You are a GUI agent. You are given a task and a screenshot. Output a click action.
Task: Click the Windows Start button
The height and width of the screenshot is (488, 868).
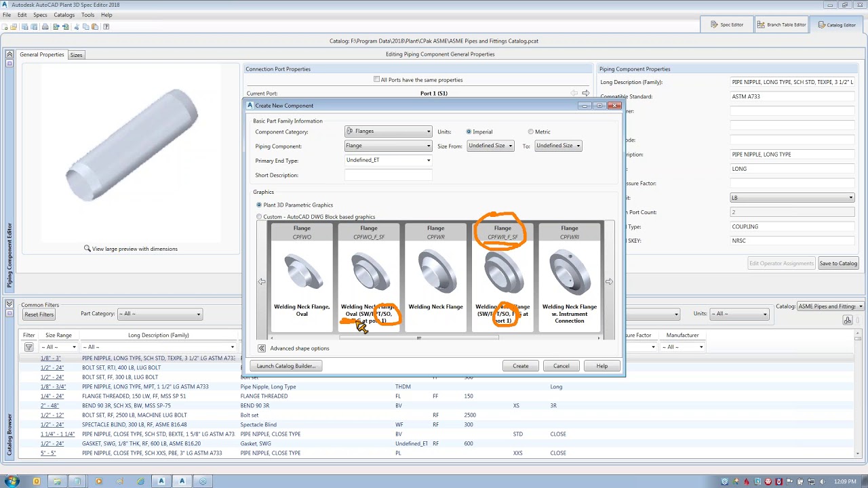(12, 481)
